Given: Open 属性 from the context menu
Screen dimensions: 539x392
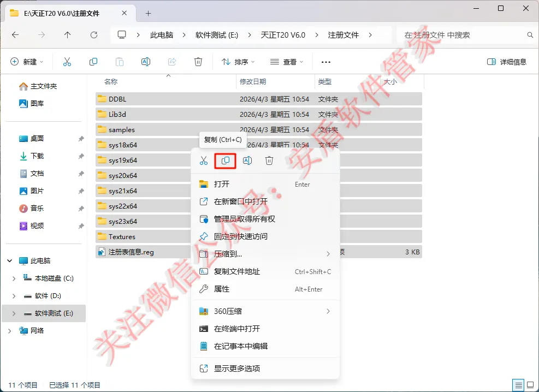Looking at the screenshot, I should (x=265, y=289).
